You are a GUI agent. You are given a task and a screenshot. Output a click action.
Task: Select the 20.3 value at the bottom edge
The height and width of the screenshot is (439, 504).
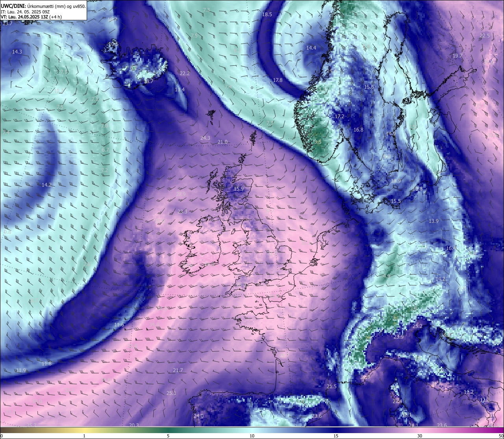pyautogui.click(x=134, y=425)
